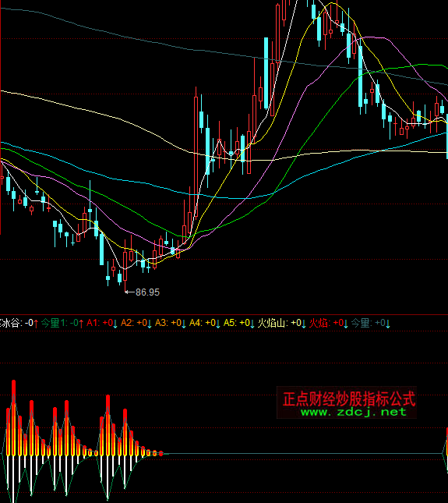This screenshot has width=448, height=503.
Task: Click the down arrow after A4 value
Action: pos(218,324)
